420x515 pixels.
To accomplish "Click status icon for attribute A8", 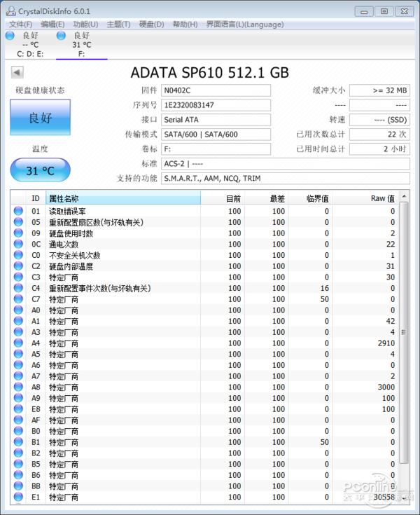I will [18, 387].
